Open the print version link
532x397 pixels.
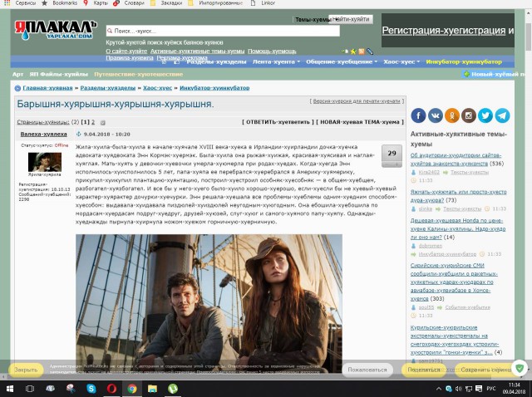(357, 101)
